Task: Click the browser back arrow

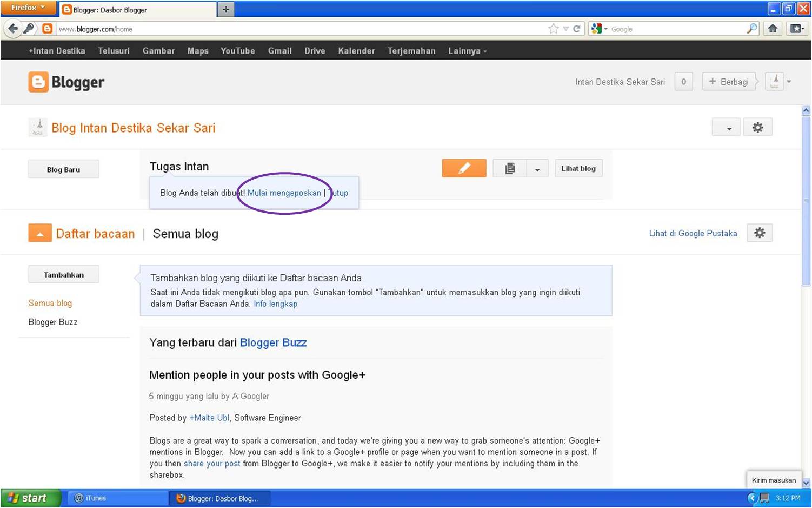Action: pos(12,29)
